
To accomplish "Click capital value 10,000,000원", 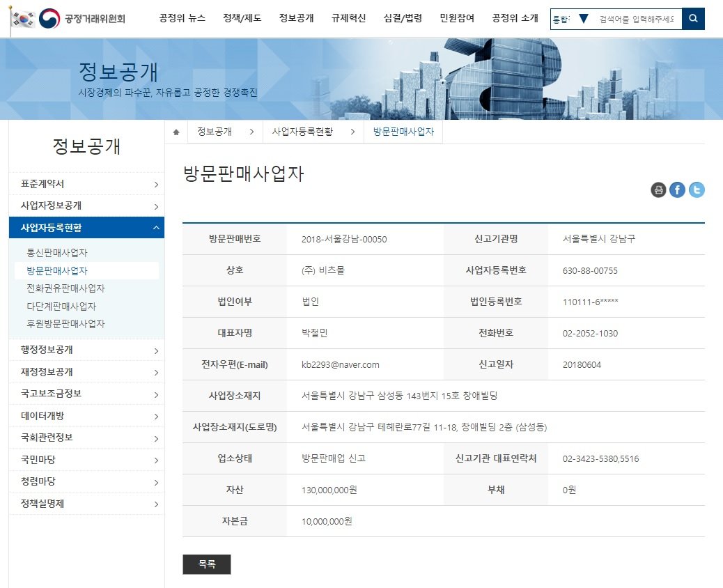I will 327,521.
